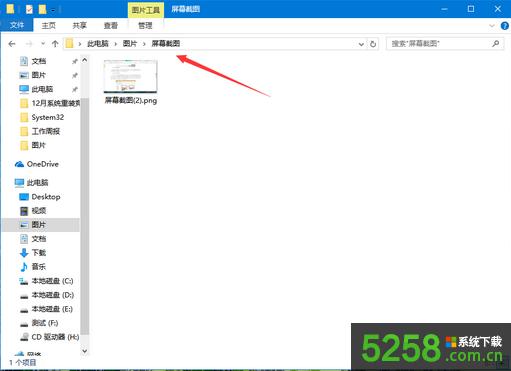
Task: Switch to the 查看 ribbon tab
Action: 111,25
